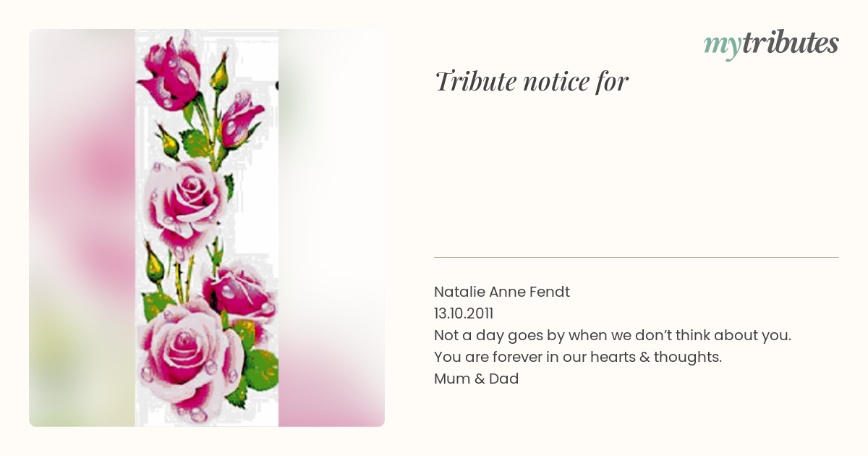Click the date 13.10.2011
Image resolution: width=868 pixels, height=456 pixels.
click(x=464, y=313)
